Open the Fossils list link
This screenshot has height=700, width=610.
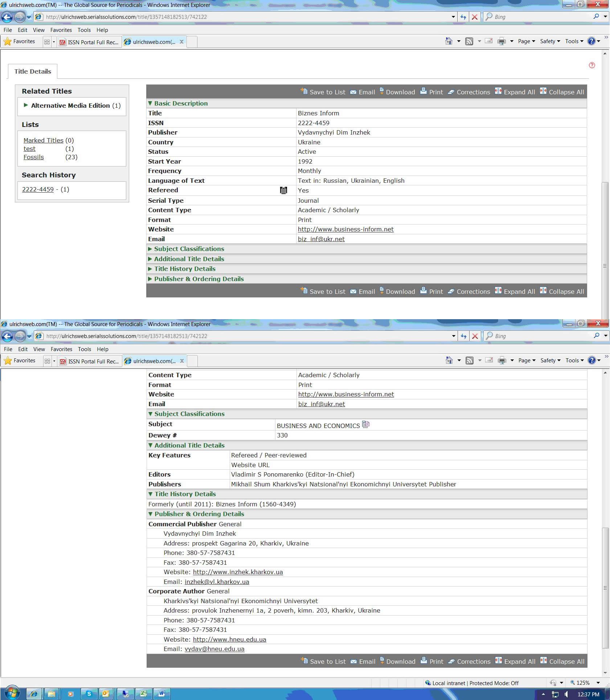pyautogui.click(x=34, y=157)
